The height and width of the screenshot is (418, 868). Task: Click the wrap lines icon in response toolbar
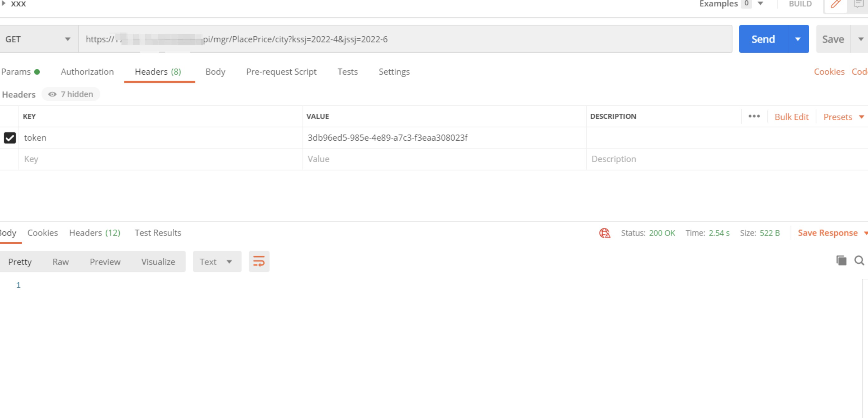point(259,261)
